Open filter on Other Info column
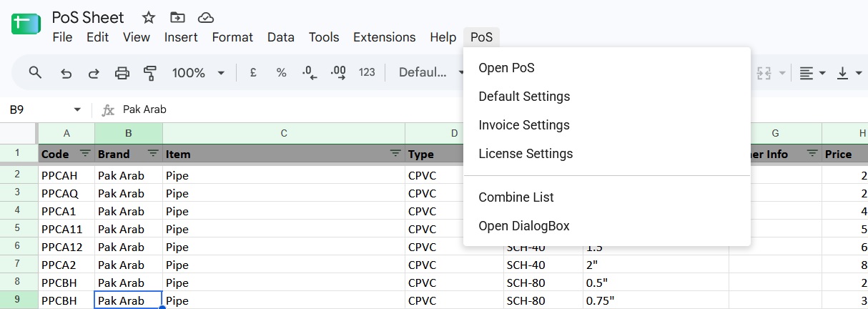The width and height of the screenshot is (868, 309). (x=812, y=154)
